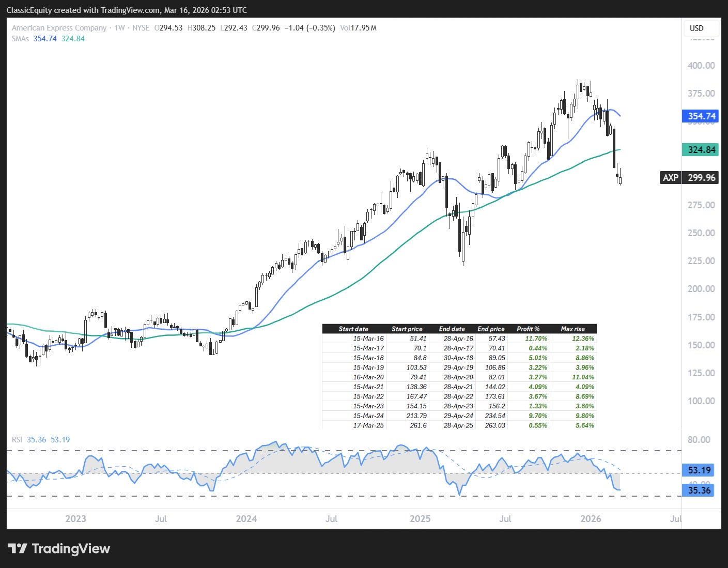Click the End date column header
This screenshot has height=568, width=728.
click(x=452, y=329)
